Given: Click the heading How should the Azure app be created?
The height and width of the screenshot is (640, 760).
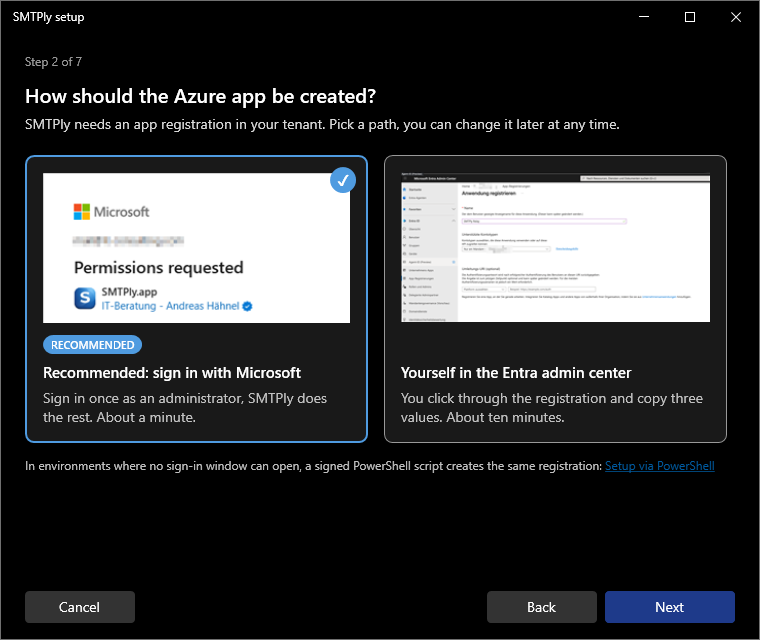Looking at the screenshot, I should click(x=201, y=96).
